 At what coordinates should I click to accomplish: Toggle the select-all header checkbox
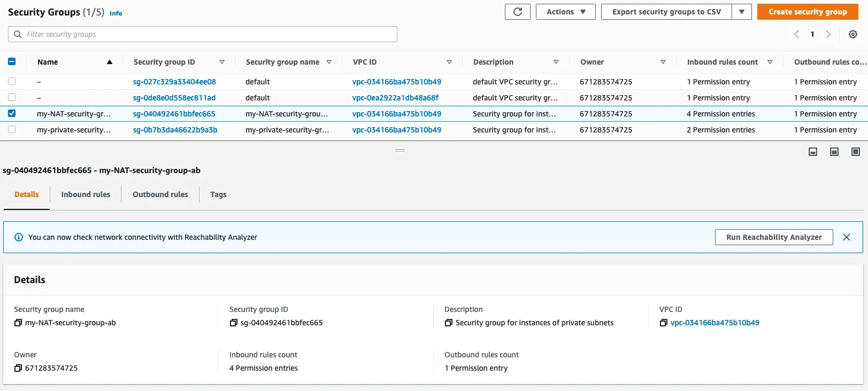point(12,61)
